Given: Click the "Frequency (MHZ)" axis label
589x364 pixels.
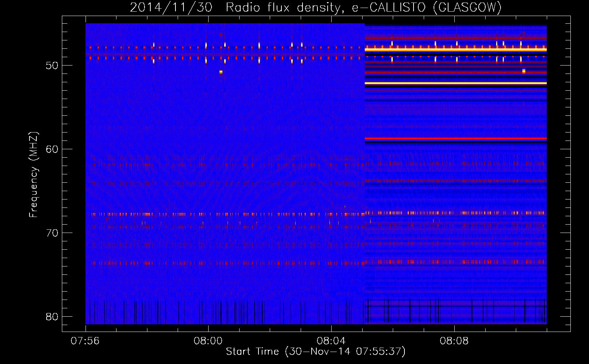Looking at the screenshot, I should point(33,175).
